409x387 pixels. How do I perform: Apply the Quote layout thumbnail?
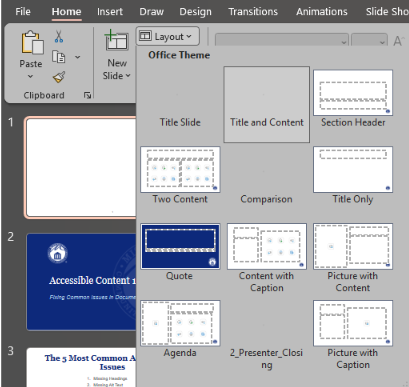(x=180, y=246)
